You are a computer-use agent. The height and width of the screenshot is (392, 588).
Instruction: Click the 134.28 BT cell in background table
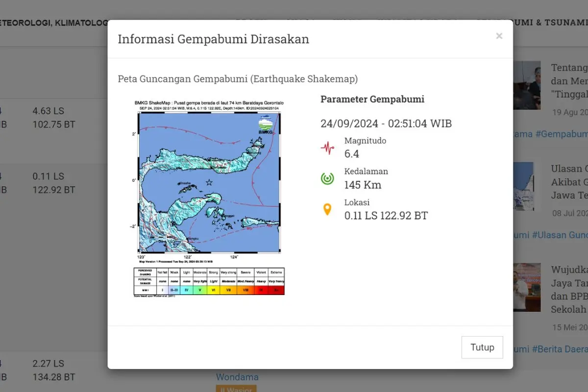tap(54, 377)
